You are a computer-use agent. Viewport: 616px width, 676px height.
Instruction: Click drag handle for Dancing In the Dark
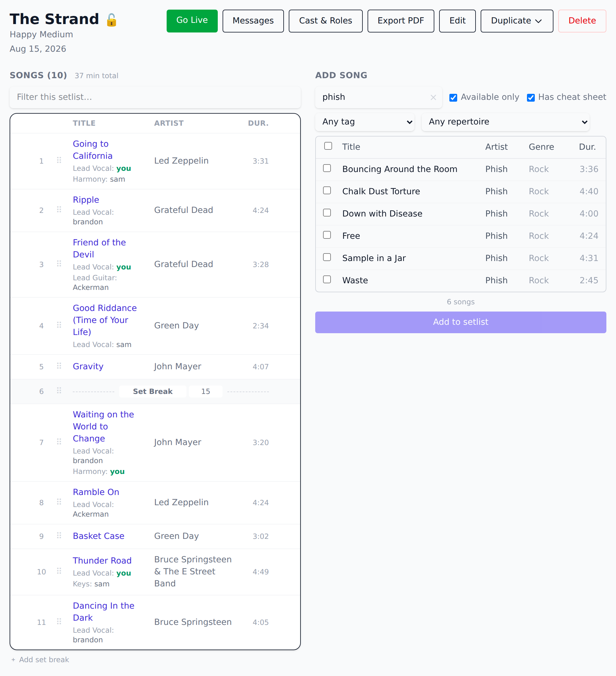pos(59,621)
